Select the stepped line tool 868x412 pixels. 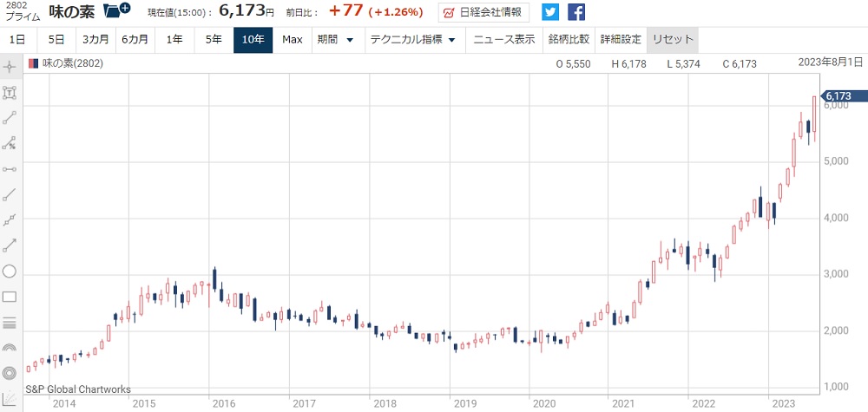(x=10, y=220)
